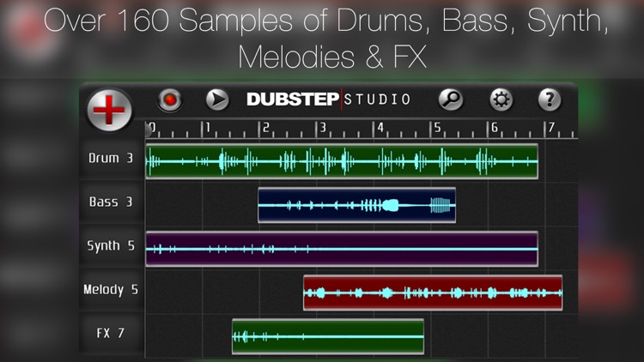Jump to timeline marker 7
The width and height of the screenshot is (644, 362).
point(551,129)
